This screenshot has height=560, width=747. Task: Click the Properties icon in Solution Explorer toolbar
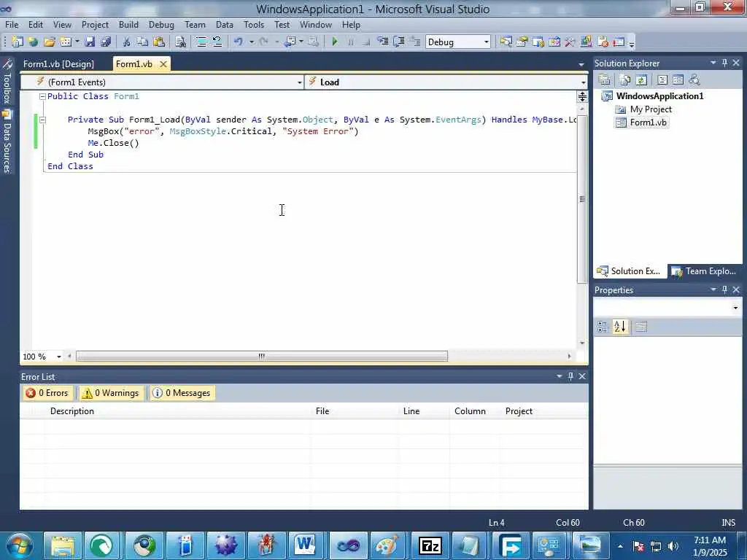tap(604, 79)
